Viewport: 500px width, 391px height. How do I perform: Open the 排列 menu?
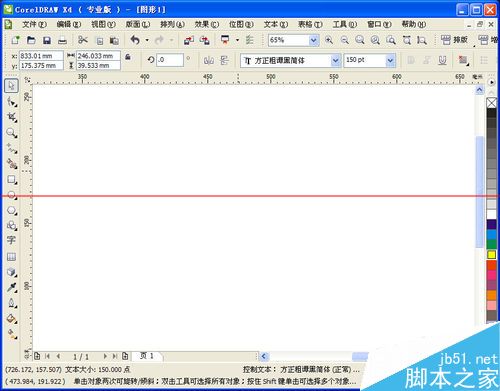pyautogui.click(x=172, y=24)
